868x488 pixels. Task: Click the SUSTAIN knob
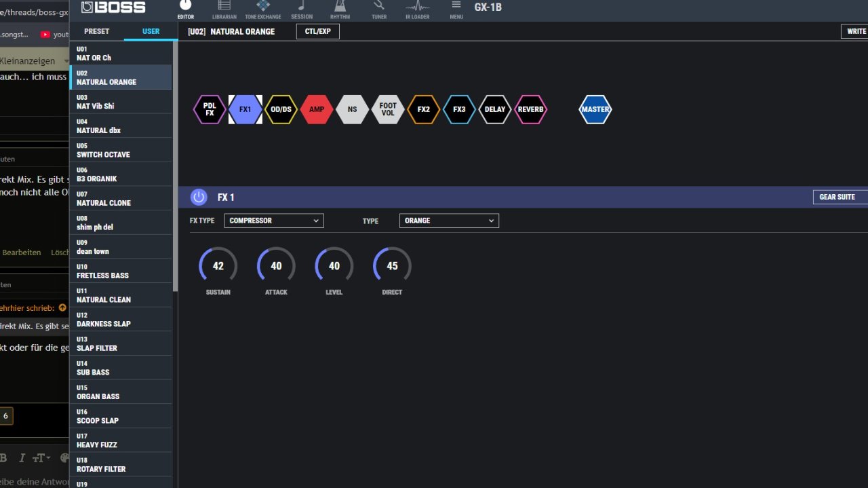click(x=218, y=266)
